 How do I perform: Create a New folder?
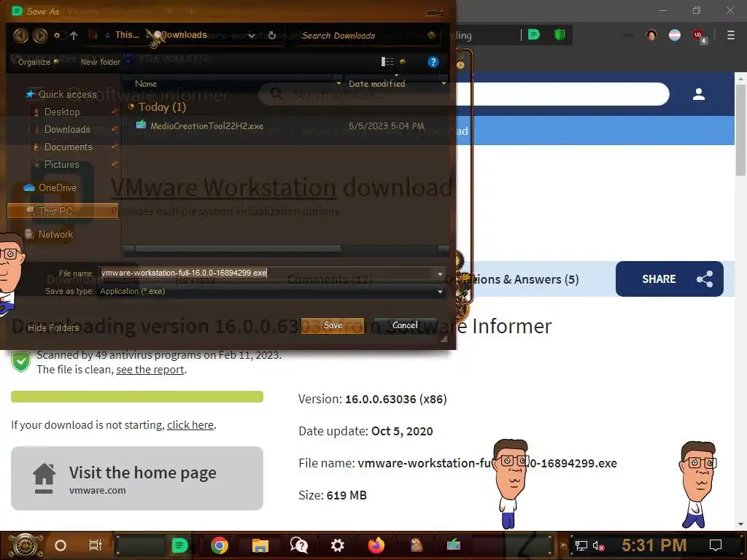tap(100, 62)
